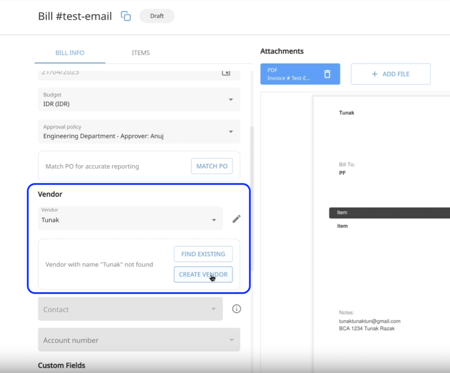Open the date picker calendar icon
This screenshot has height=373, width=450.
(226, 72)
